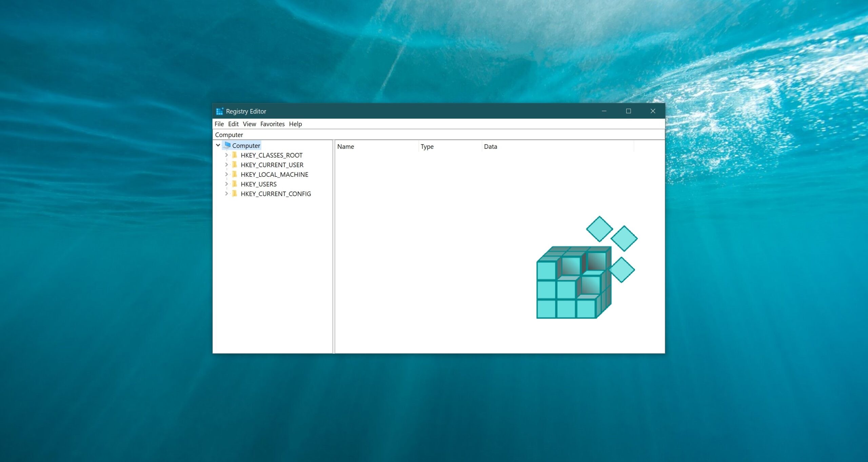Expand the HKEY_CURRENT_USER key

coord(226,165)
